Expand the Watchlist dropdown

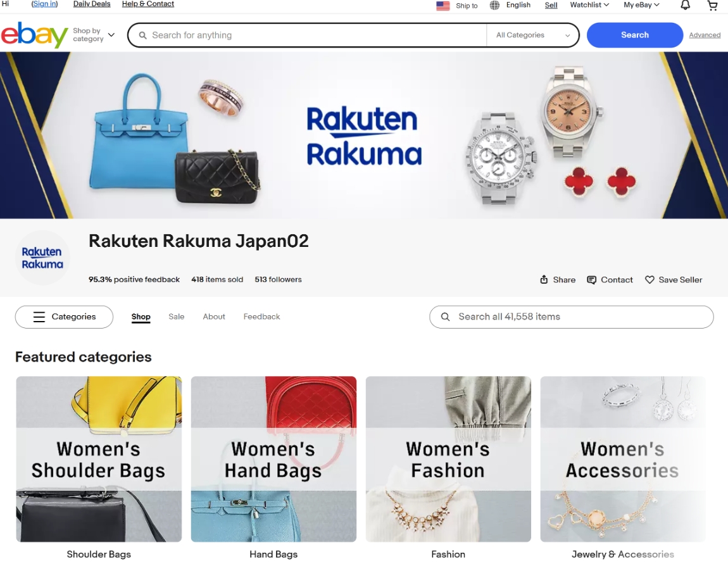click(589, 4)
